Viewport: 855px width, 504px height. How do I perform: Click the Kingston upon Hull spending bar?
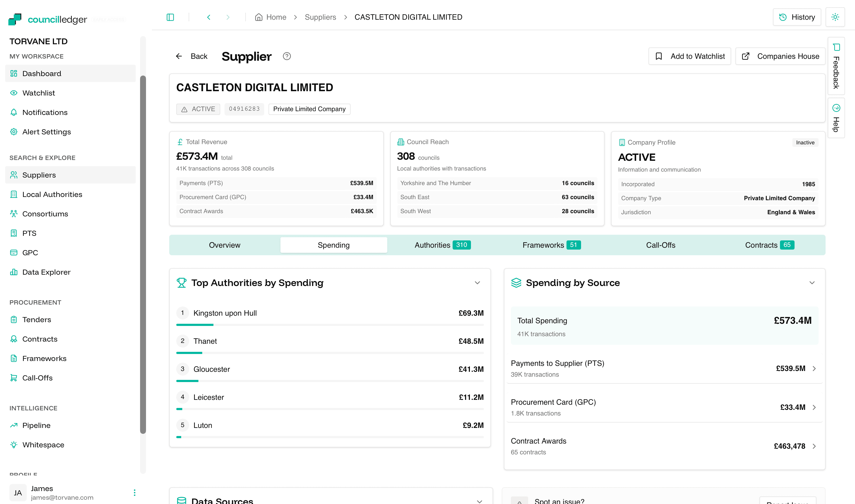tap(330, 325)
